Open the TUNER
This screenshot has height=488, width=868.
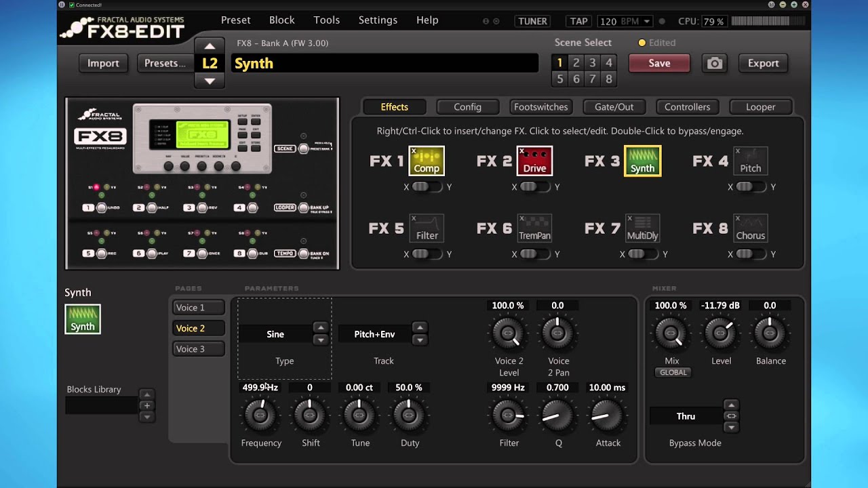532,22
